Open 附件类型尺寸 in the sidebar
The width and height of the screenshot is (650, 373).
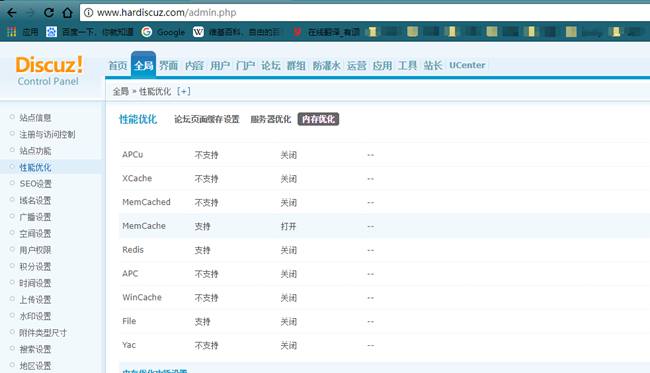[43, 333]
